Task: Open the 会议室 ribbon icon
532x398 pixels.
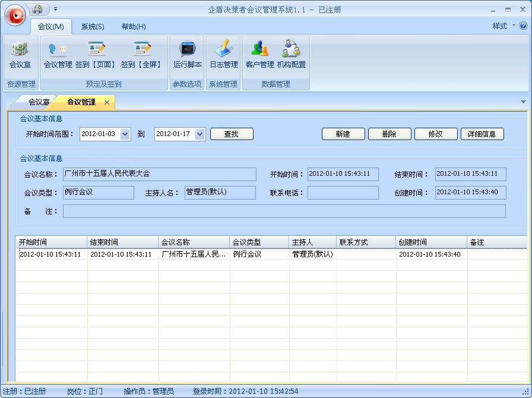Action: pos(20,55)
